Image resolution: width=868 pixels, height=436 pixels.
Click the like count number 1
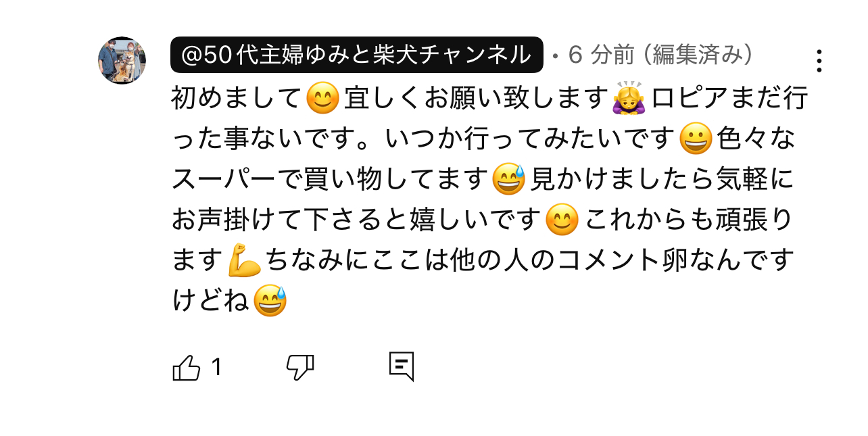[x=216, y=368]
